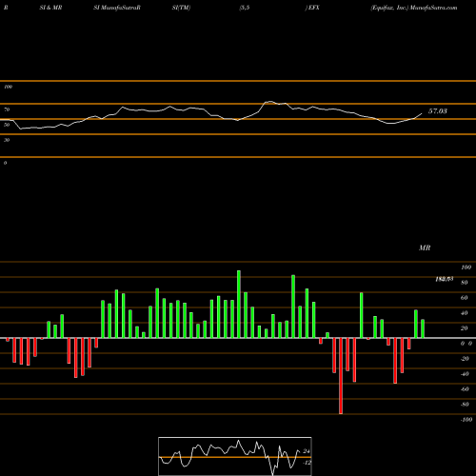
Task: Click the SI & MR header text
Action: point(50,8)
